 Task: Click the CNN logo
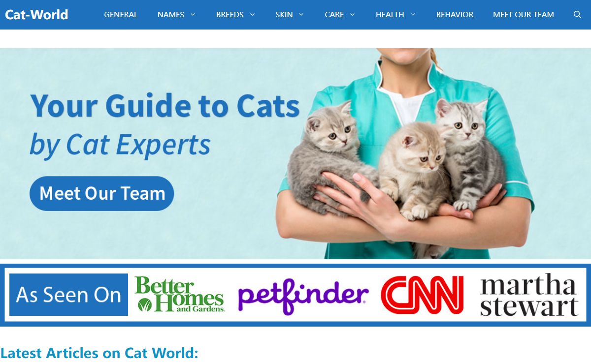(422, 295)
